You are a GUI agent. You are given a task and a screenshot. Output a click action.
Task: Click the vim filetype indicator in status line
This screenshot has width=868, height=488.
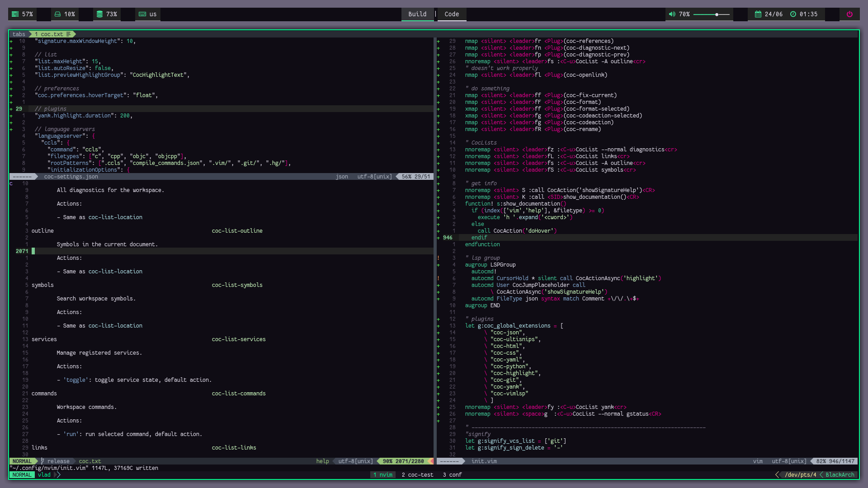(x=758, y=461)
